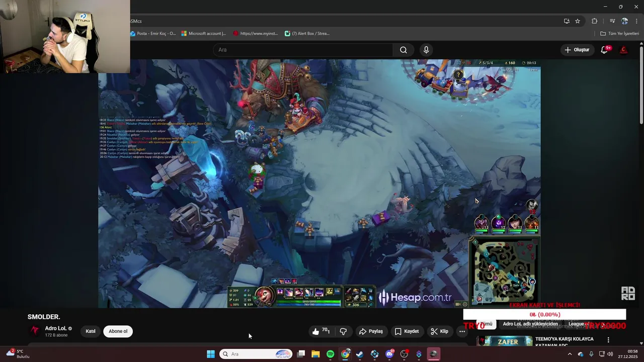Open Discord from the taskbar
The width and height of the screenshot is (644, 362).
click(x=389, y=354)
